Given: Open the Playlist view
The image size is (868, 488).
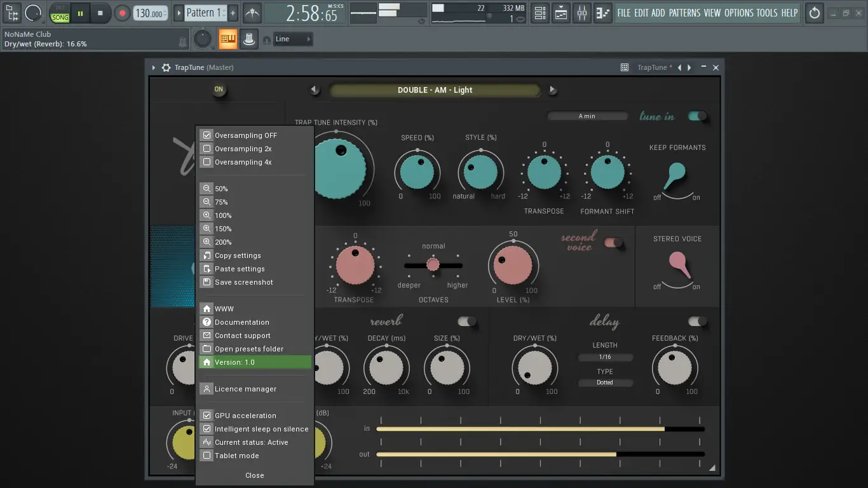Looking at the screenshot, I should tap(560, 12).
